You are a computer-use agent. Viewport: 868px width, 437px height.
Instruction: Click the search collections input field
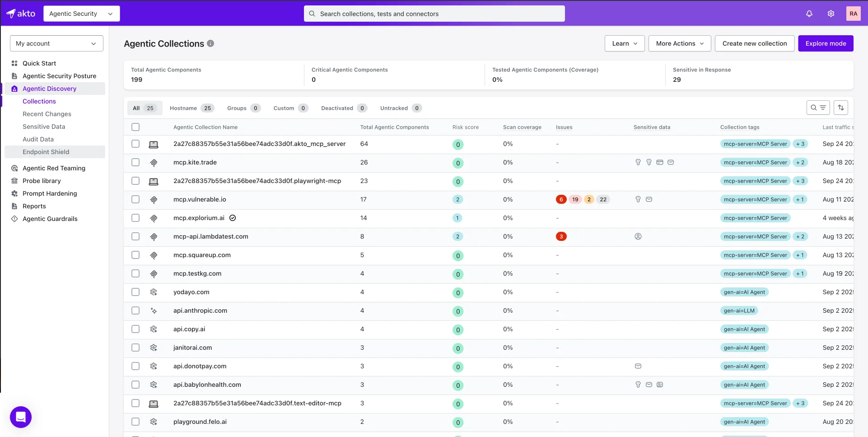click(x=434, y=14)
